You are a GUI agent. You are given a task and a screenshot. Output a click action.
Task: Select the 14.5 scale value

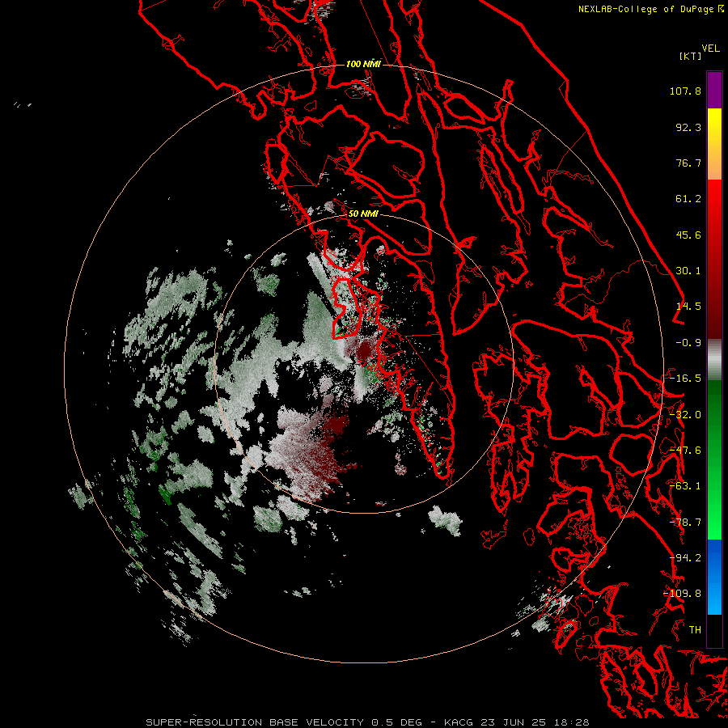point(688,307)
